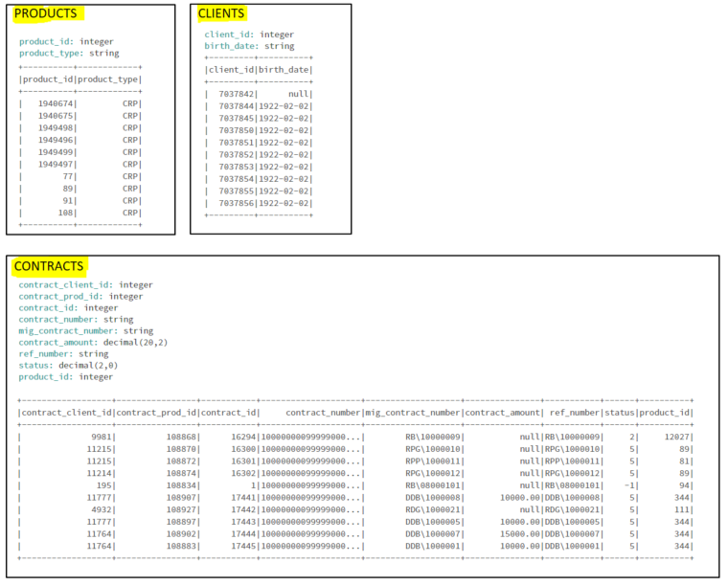Click the mig_contract_number column header
Screen dimensions: 728x585
coord(412,413)
